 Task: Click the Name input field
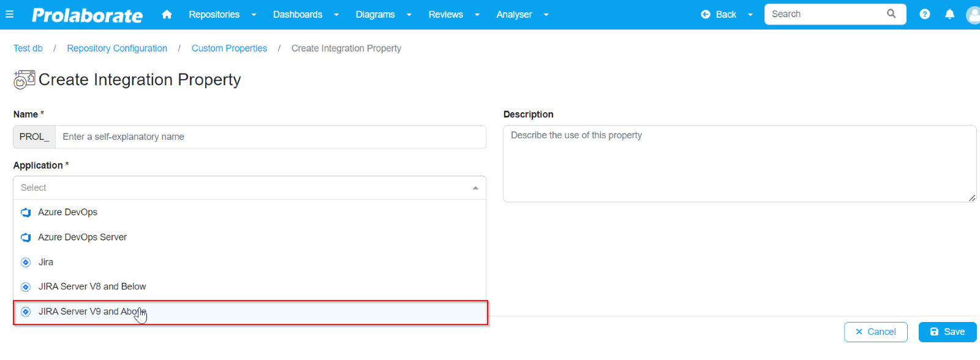coord(271,137)
